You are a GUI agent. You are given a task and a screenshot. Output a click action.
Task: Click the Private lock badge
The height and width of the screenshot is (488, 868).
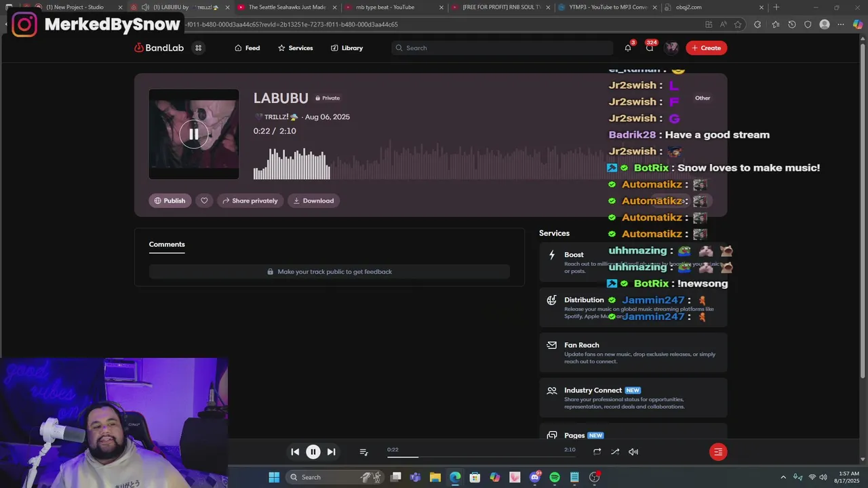click(328, 98)
